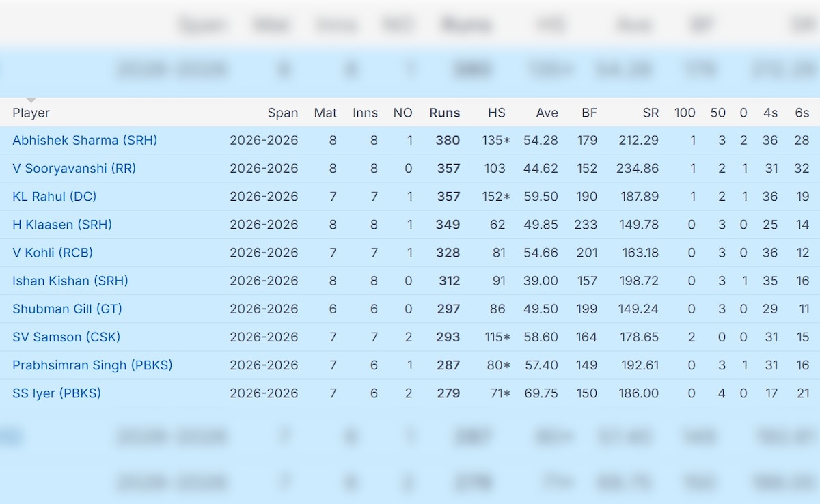
Task: Open Ishan Kishan (SRH) player page
Action: point(70,281)
